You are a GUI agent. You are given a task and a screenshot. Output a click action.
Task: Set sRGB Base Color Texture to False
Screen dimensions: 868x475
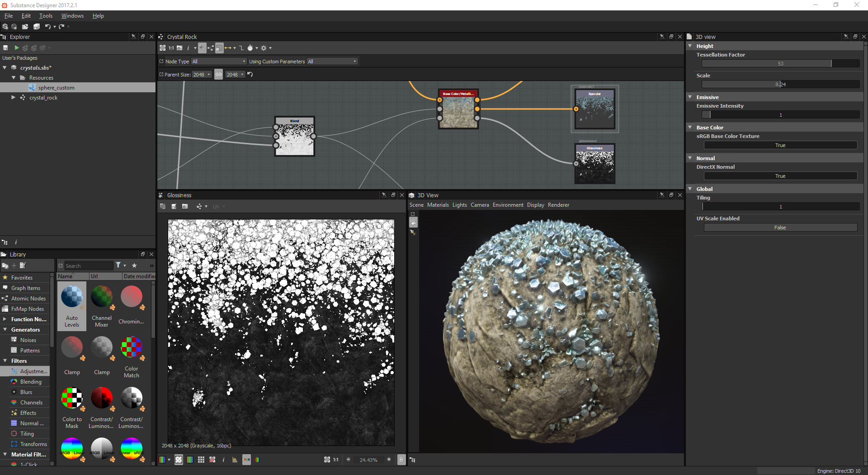pos(780,145)
